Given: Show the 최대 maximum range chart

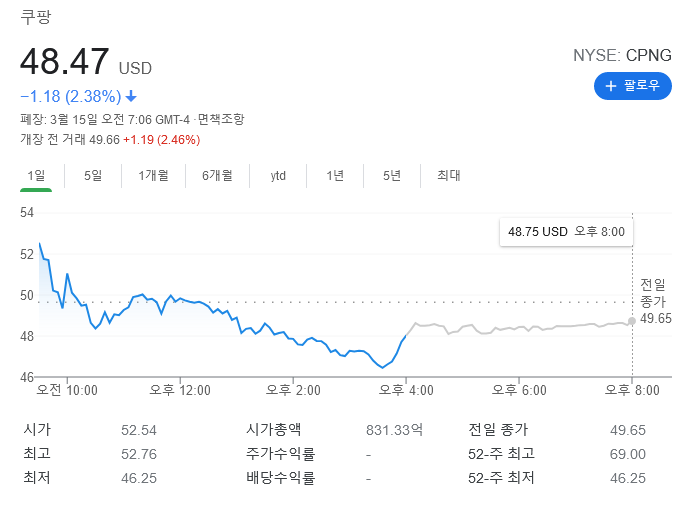Looking at the screenshot, I should click(x=449, y=176).
